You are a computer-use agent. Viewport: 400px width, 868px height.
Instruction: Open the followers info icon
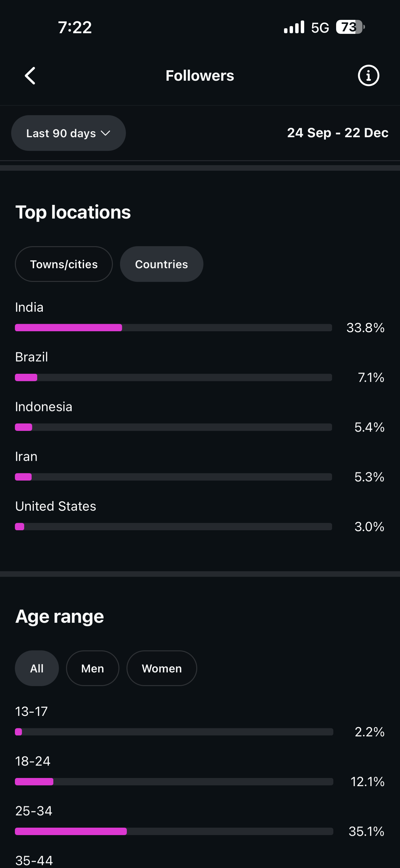tap(368, 75)
